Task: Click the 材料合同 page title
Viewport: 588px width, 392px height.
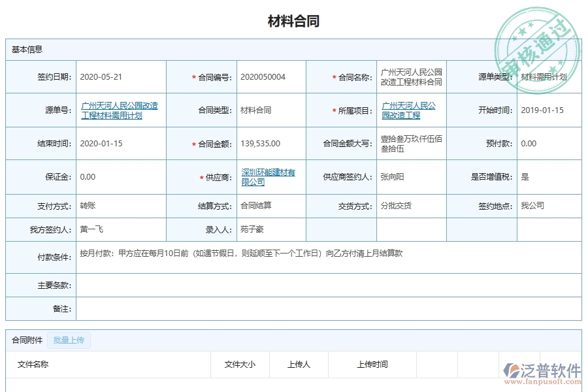Action: coord(294,20)
